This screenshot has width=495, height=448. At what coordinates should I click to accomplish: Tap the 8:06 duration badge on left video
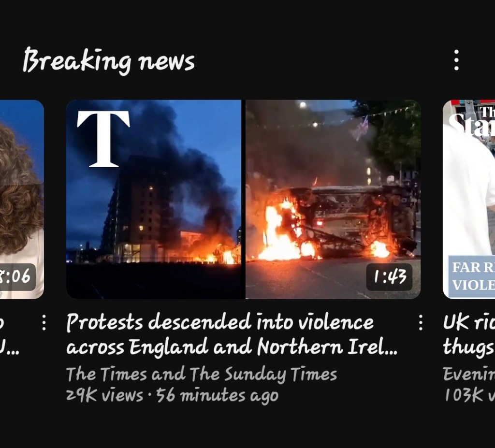(15, 277)
